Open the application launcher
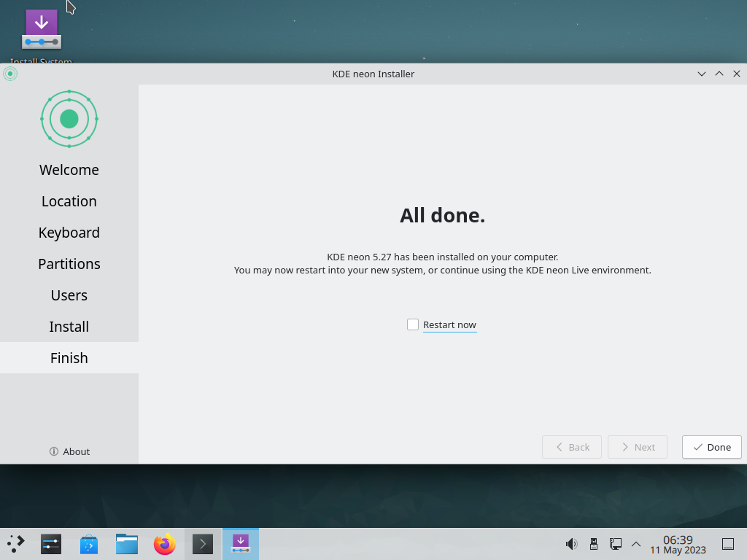 [x=15, y=544]
